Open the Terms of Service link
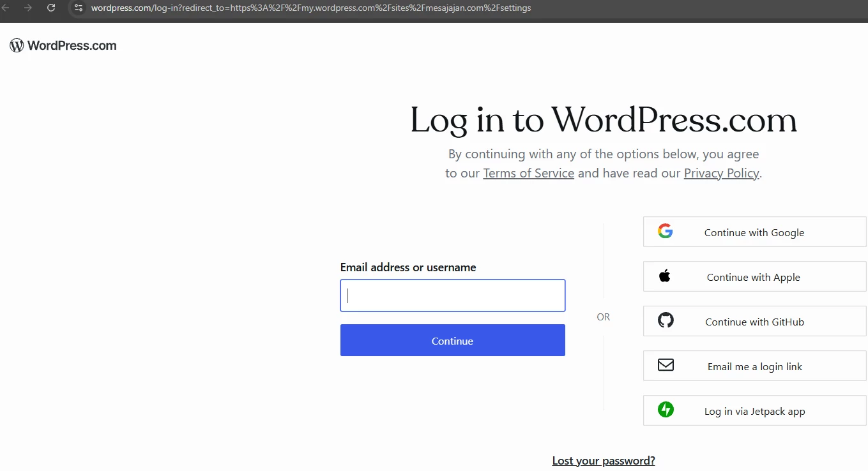Viewport: 868px width, 471px height. pyautogui.click(x=528, y=173)
